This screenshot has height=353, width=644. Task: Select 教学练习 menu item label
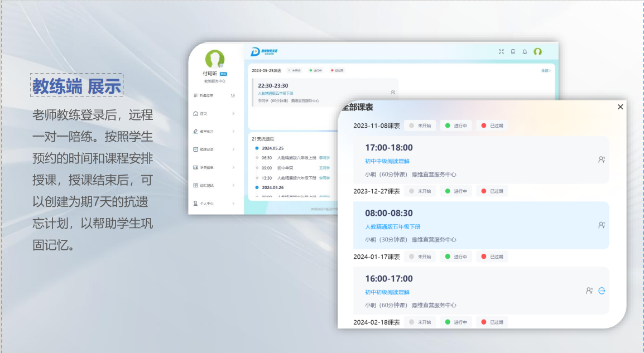[206, 132]
